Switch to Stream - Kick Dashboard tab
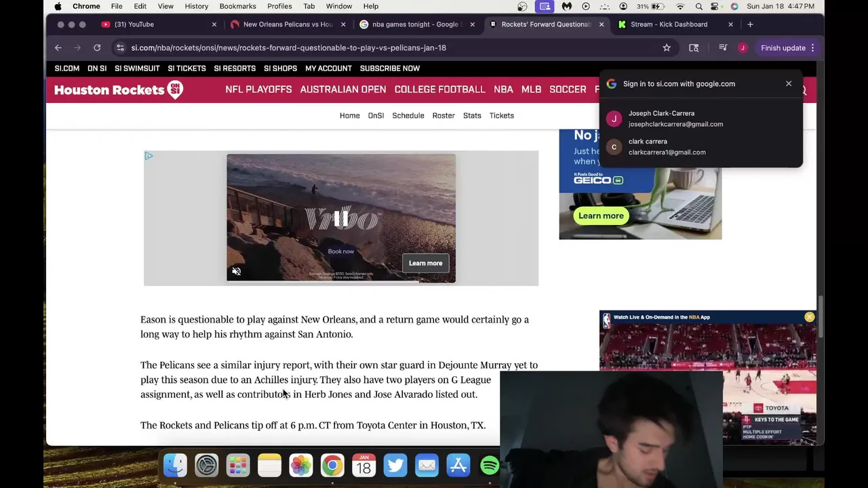868x488 pixels. [x=675, y=24]
